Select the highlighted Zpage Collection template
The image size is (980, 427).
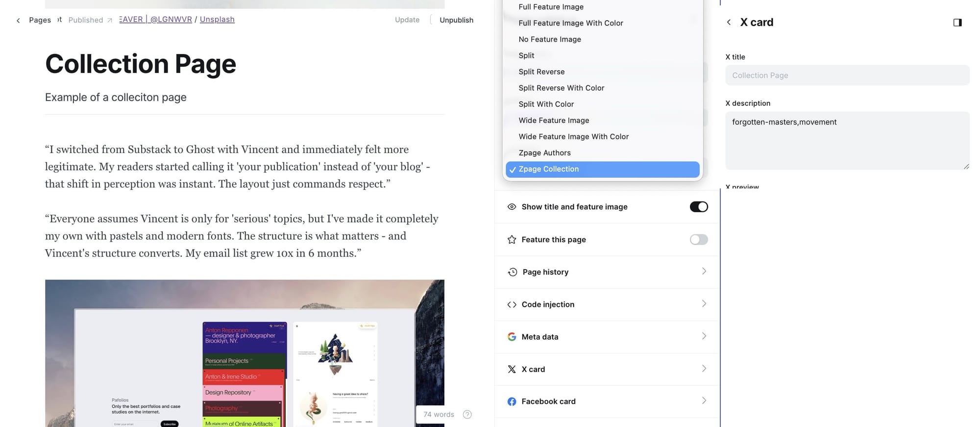click(x=603, y=169)
